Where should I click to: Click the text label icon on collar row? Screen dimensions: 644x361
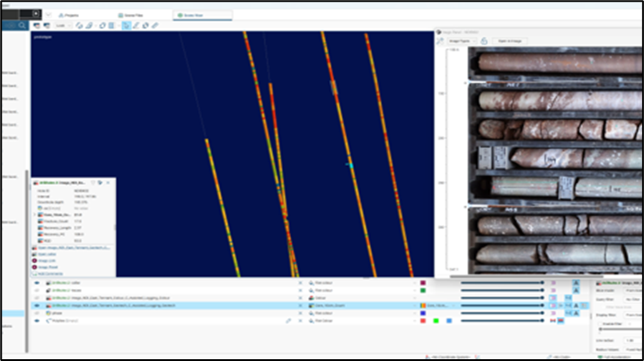(x=576, y=283)
